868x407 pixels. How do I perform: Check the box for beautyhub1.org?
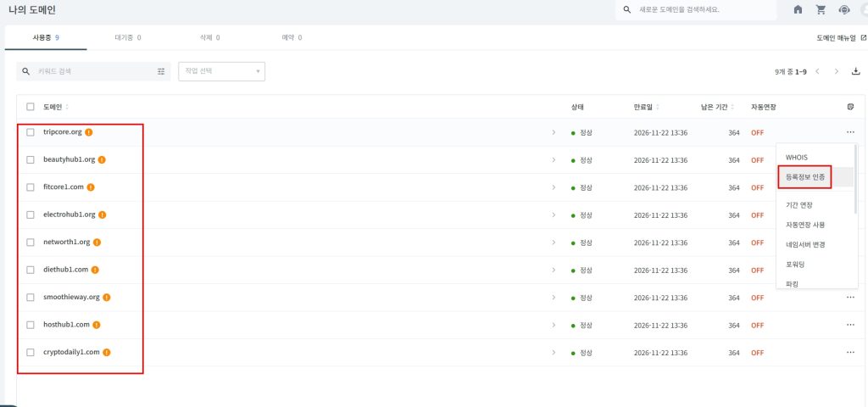coord(31,159)
